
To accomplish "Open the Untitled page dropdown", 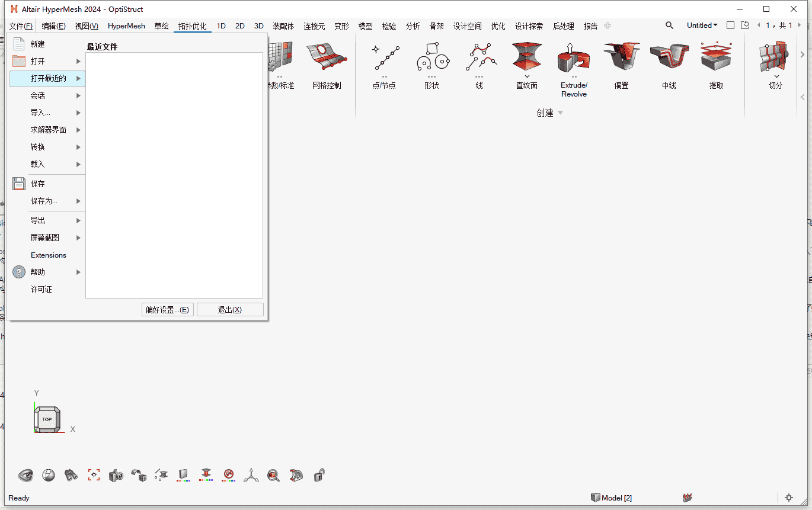I will tap(702, 25).
